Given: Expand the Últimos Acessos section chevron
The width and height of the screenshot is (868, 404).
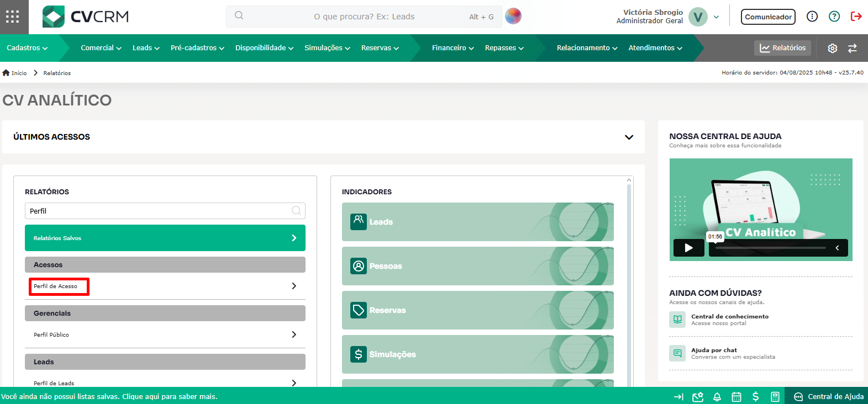Looking at the screenshot, I should point(629,137).
